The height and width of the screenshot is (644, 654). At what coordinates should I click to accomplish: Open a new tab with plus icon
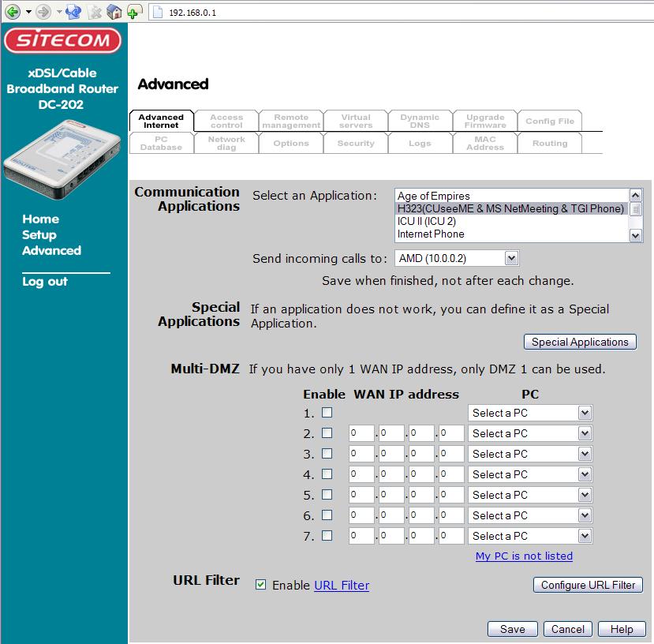(134, 11)
